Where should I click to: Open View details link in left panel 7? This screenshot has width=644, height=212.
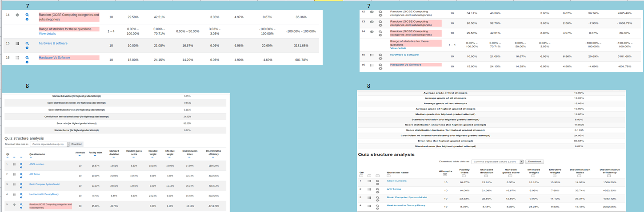(x=48, y=34)
